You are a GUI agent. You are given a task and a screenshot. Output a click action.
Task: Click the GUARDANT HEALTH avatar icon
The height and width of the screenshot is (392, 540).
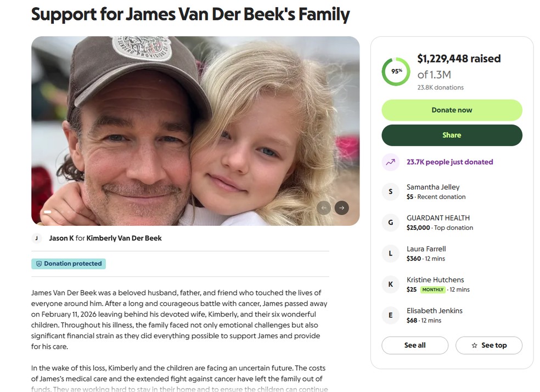390,222
